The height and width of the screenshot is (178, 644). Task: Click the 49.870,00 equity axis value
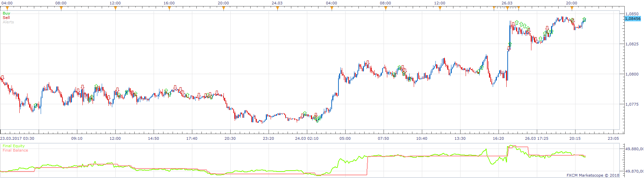[634, 171]
